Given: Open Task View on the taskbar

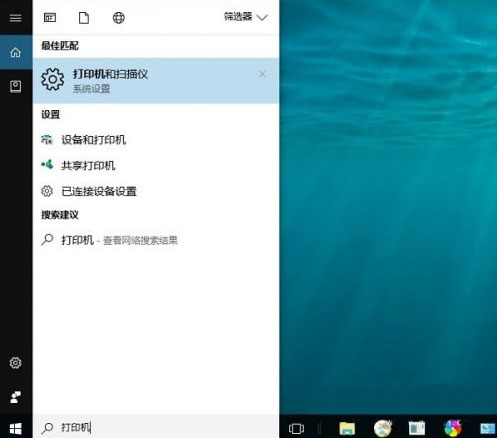Looking at the screenshot, I should (x=296, y=428).
